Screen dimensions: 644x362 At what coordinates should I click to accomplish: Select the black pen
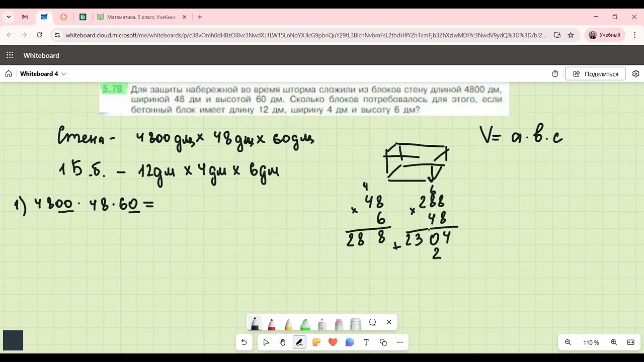(x=255, y=322)
